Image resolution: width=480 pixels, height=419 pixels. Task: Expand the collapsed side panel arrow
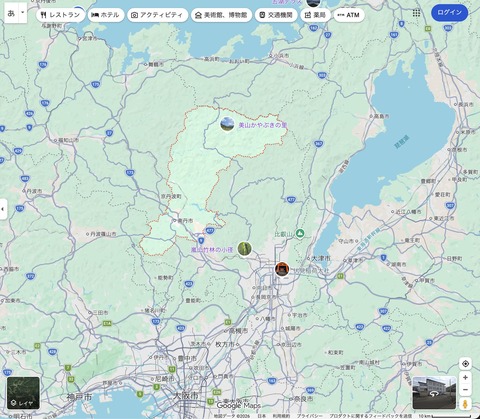pyautogui.click(x=3, y=209)
